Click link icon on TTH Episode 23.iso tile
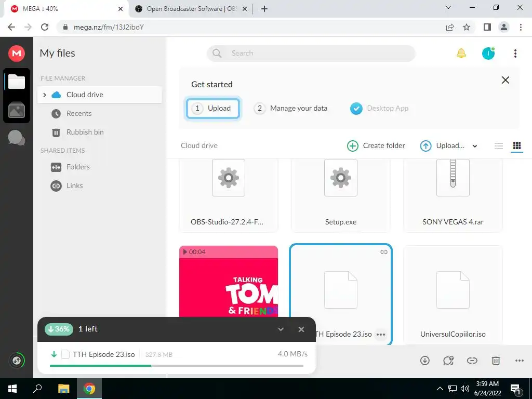This screenshot has height=399, width=532. [x=384, y=252]
